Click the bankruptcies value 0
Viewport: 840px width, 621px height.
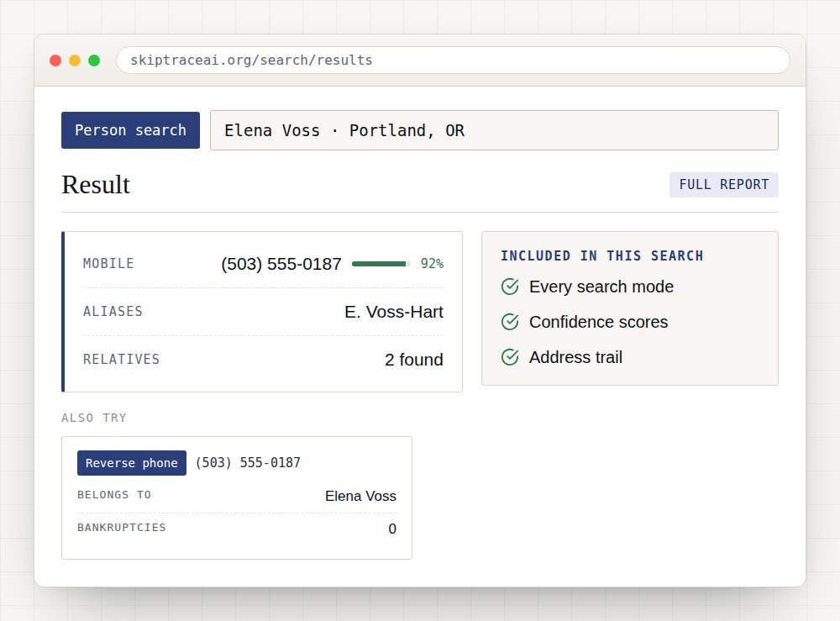pos(392,529)
